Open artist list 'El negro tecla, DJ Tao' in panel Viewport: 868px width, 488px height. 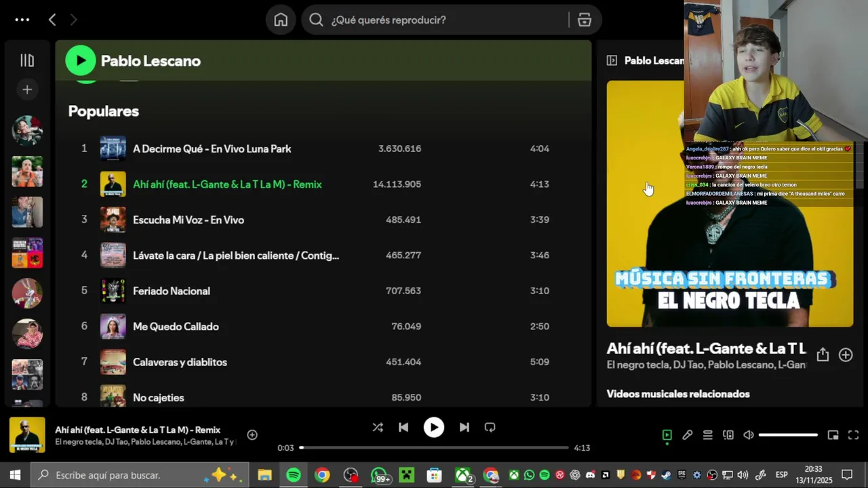point(706,365)
